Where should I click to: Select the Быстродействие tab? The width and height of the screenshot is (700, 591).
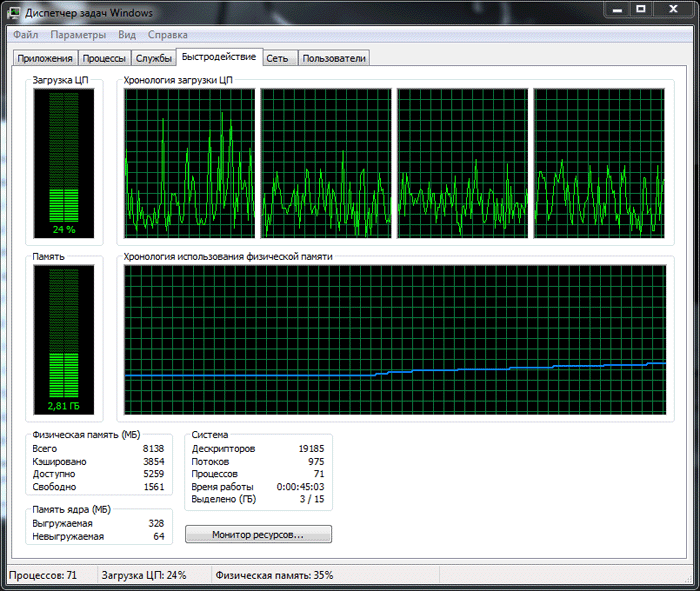pyautogui.click(x=219, y=57)
